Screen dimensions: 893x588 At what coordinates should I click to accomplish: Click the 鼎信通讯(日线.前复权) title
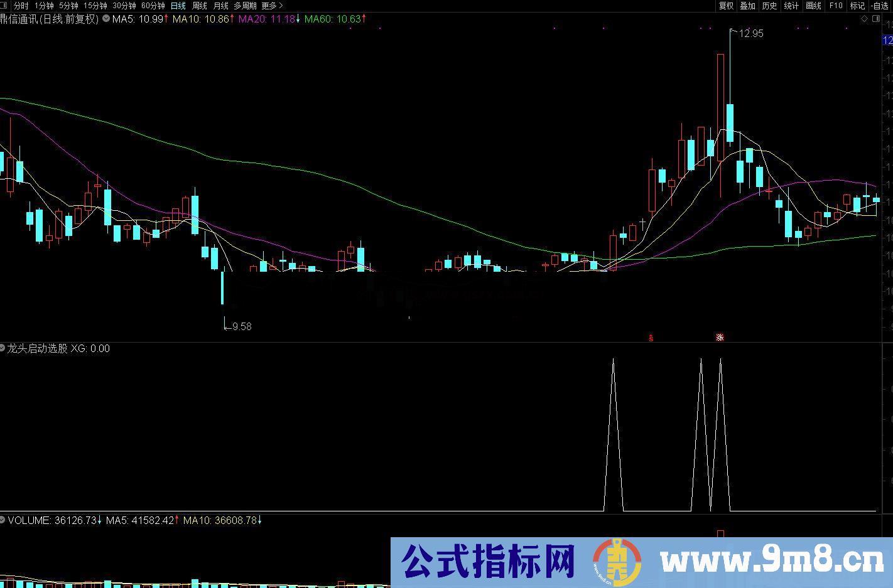50,19
